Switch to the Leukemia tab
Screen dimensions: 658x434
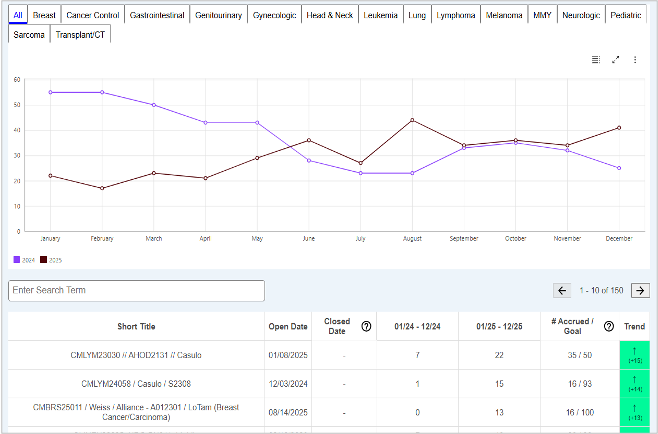[381, 15]
